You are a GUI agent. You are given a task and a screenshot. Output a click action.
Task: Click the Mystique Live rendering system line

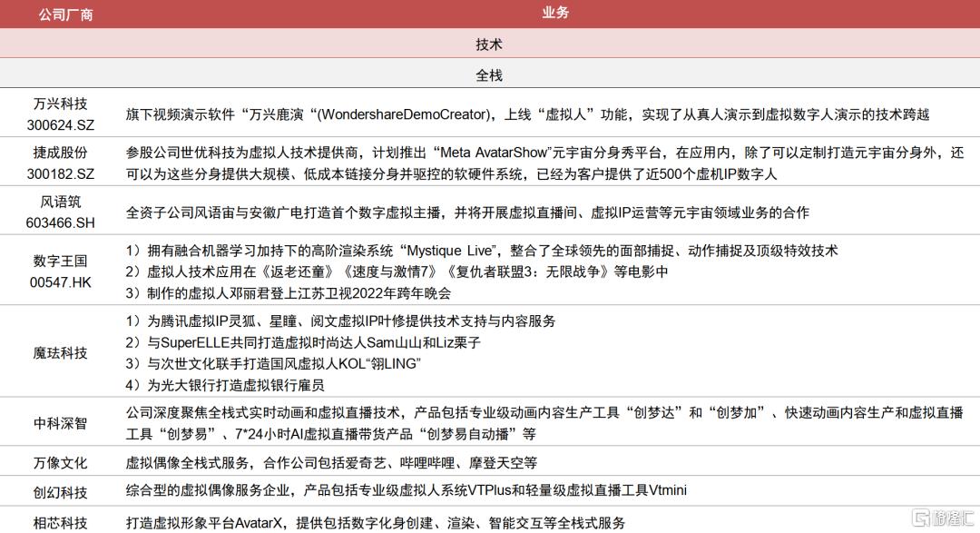pyautogui.click(x=481, y=250)
